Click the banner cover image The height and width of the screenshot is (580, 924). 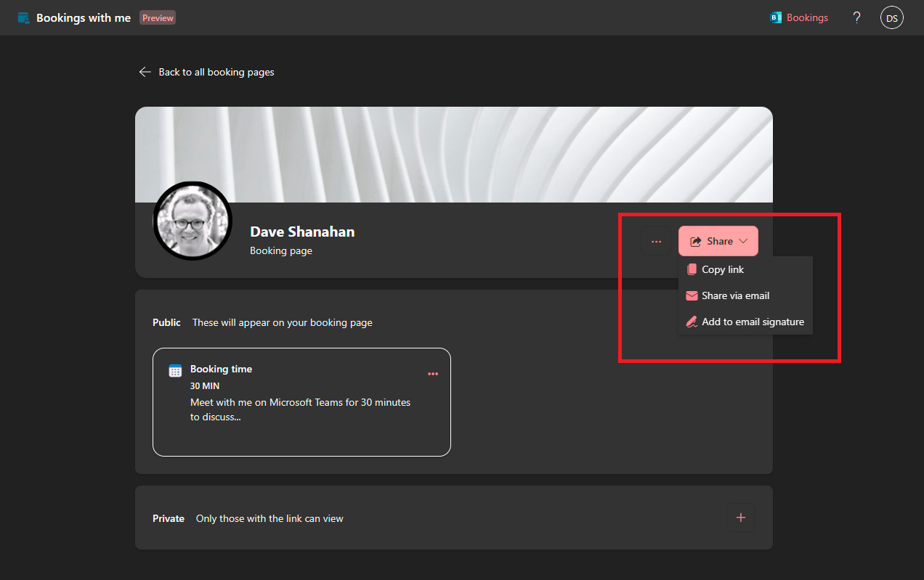[x=454, y=155]
